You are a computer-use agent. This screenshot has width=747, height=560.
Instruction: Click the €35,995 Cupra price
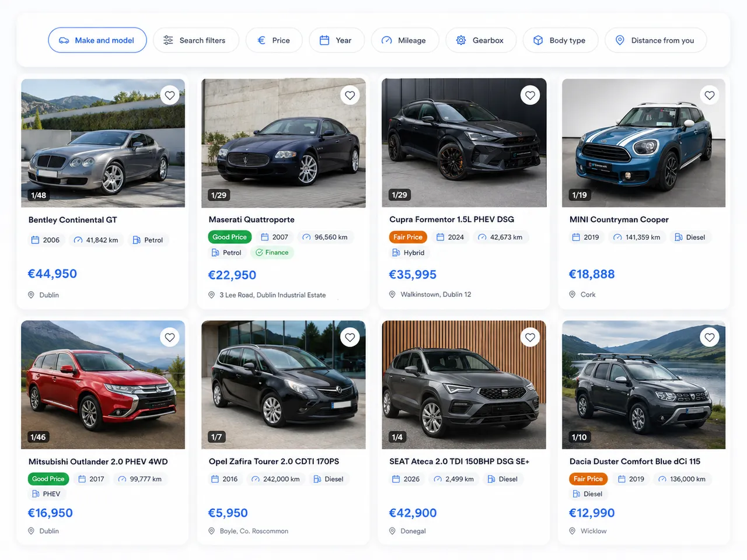pyautogui.click(x=413, y=274)
